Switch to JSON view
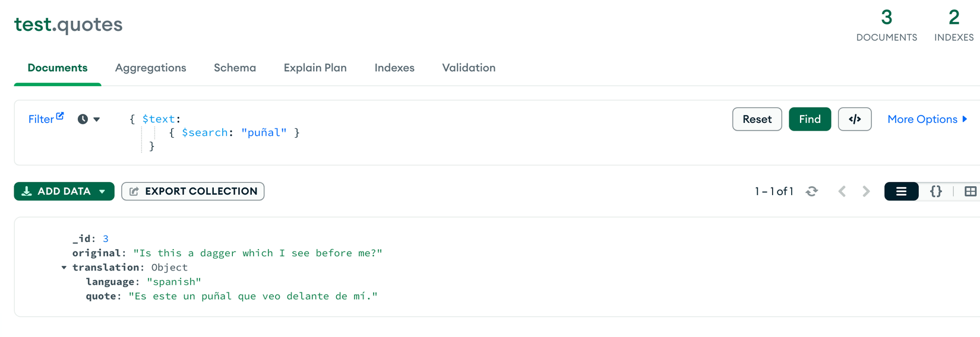The height and width of the screenshot is (337, 980). pyautogui.click(x=936, y=191)
